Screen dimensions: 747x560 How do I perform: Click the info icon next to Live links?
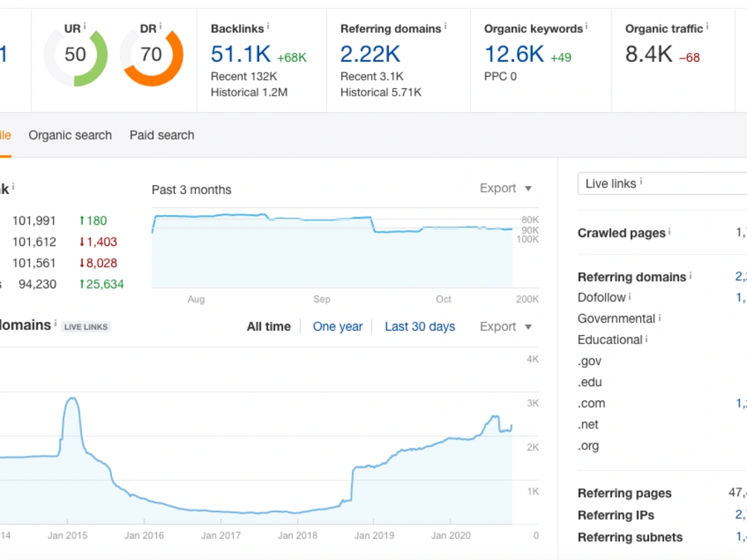(x=641, y=181)
